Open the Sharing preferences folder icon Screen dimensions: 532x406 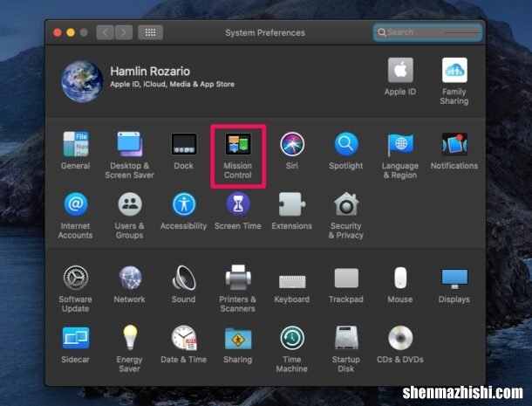(238, 339)
